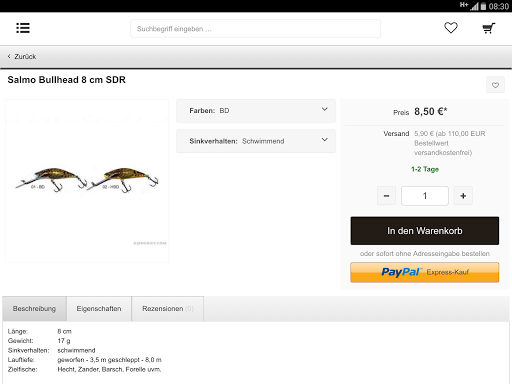Decrease quantity with the minus button
This screenshot has width=512, height=384.
pos(386,196)
